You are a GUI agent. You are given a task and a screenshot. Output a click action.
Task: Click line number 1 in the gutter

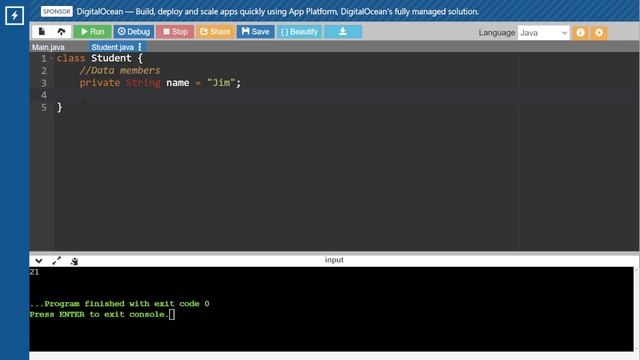coord(44,58)
